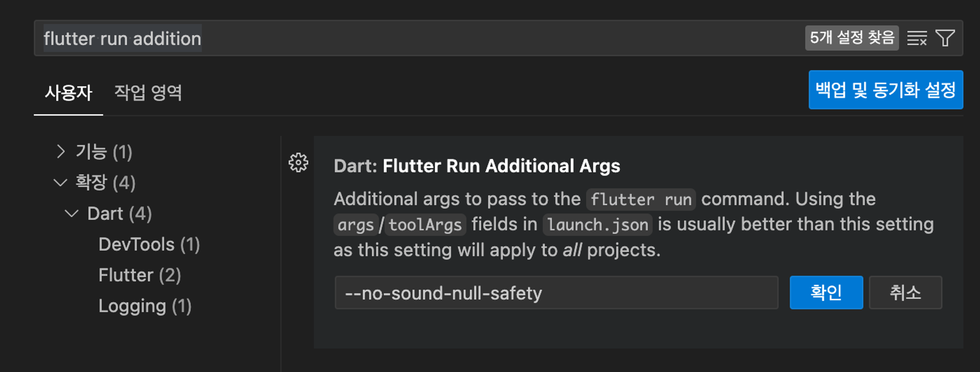
Task: Click the --no-sound-null-safety value field
Action: (556, 292)
